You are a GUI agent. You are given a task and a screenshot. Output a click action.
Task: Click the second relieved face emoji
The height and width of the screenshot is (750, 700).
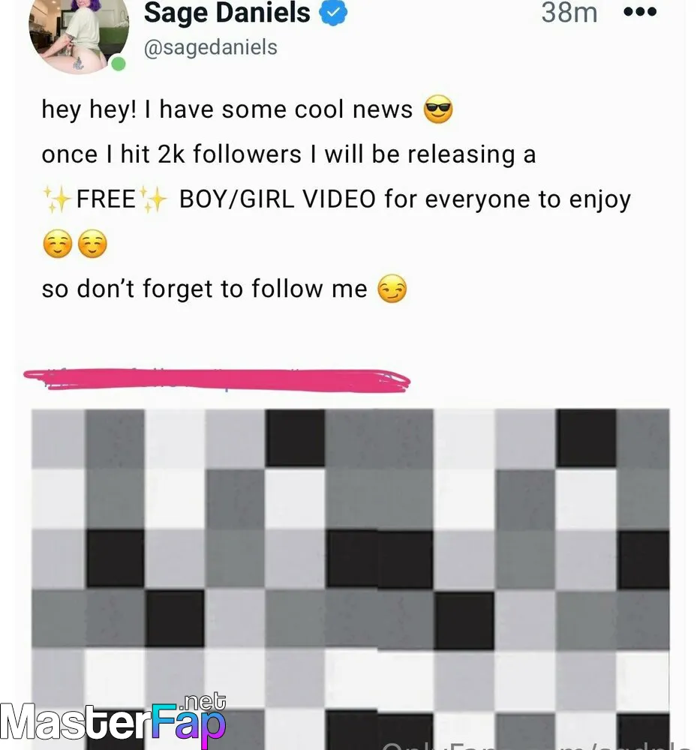(x=92, y=244)
